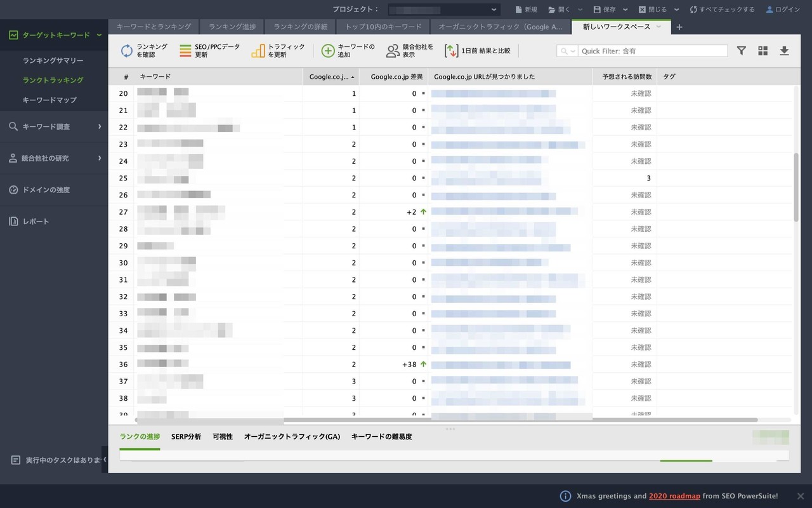Expand the 保存 dropdown arrow
Viewport: 812px width, 508px height.
coord(625,10)
